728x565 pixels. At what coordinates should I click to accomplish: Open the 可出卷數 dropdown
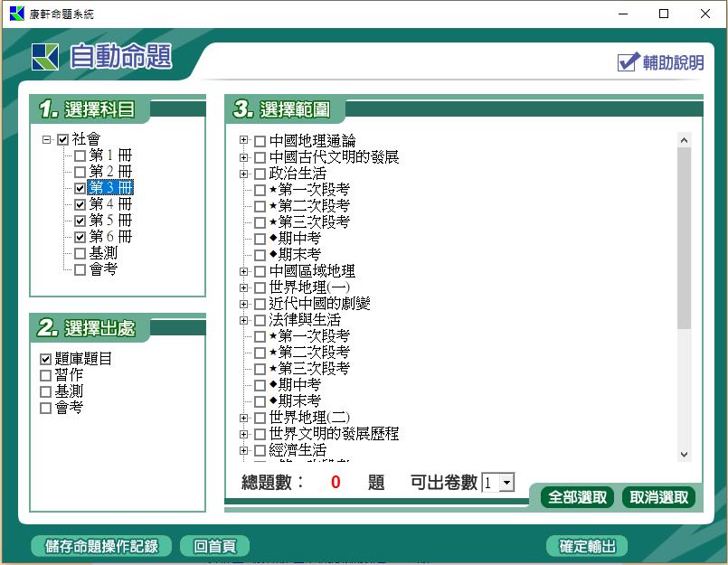click(506, 483)
